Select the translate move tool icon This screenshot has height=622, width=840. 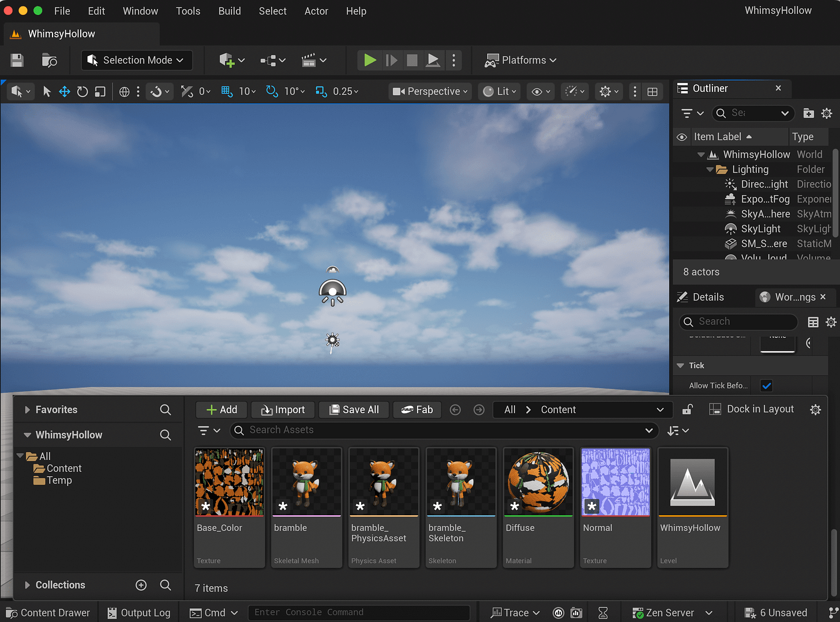[x=65, y=92]
